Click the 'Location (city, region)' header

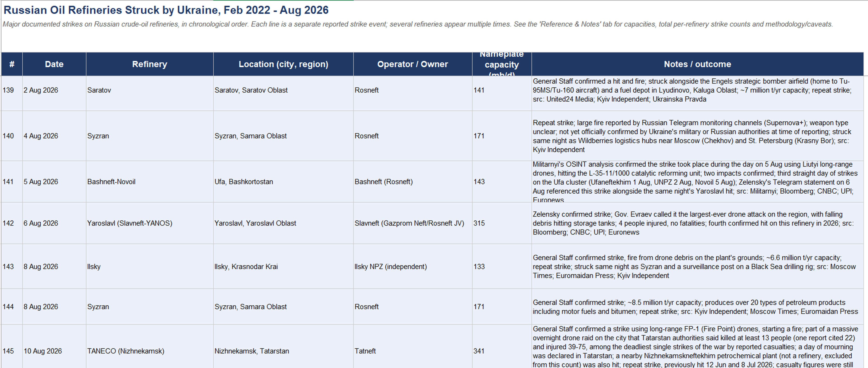(x=283, y=64)
